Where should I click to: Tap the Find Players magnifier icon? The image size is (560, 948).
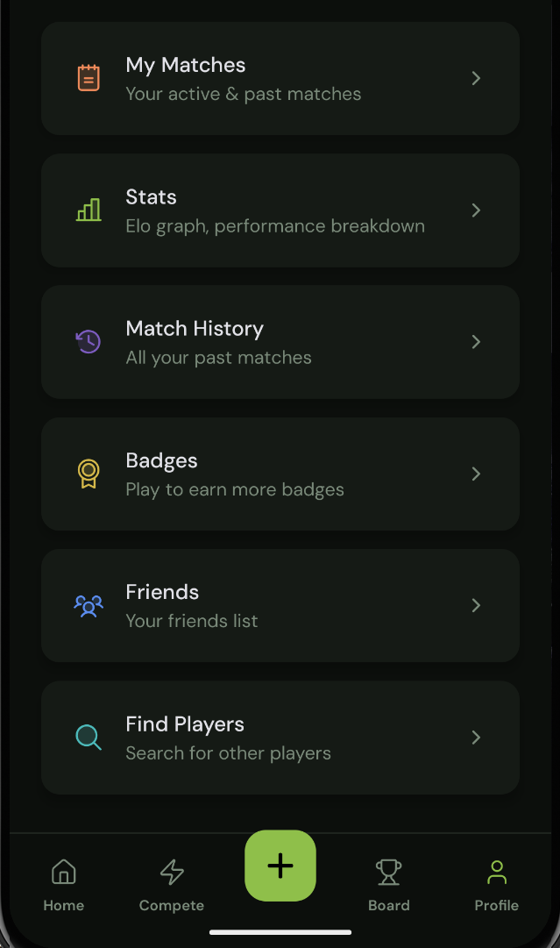click(89, 738)
